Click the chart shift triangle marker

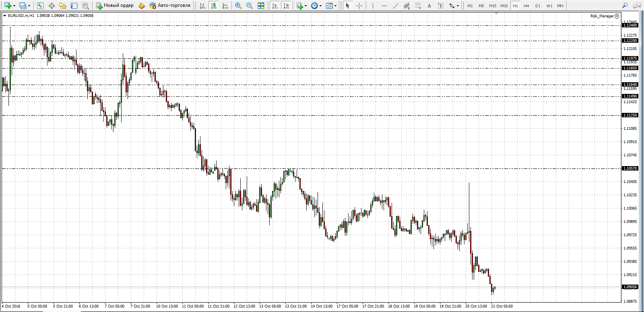click(x=496, y=14)
